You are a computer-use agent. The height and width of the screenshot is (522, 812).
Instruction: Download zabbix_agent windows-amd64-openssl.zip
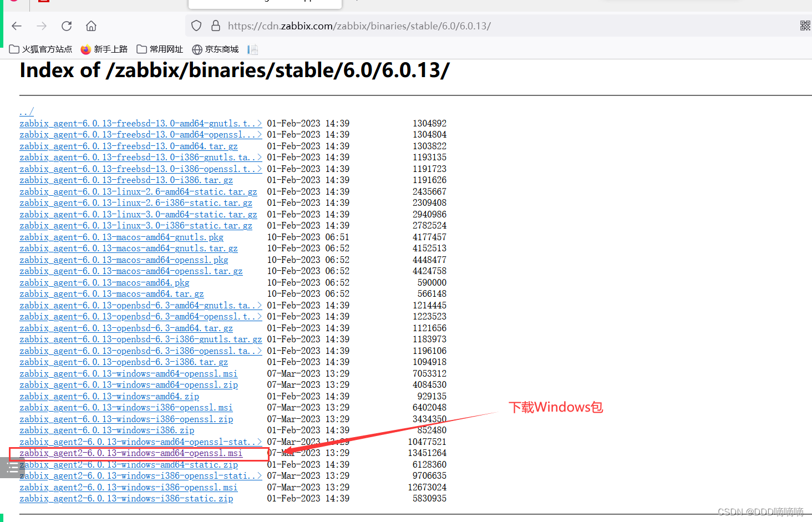coord(129,384)
